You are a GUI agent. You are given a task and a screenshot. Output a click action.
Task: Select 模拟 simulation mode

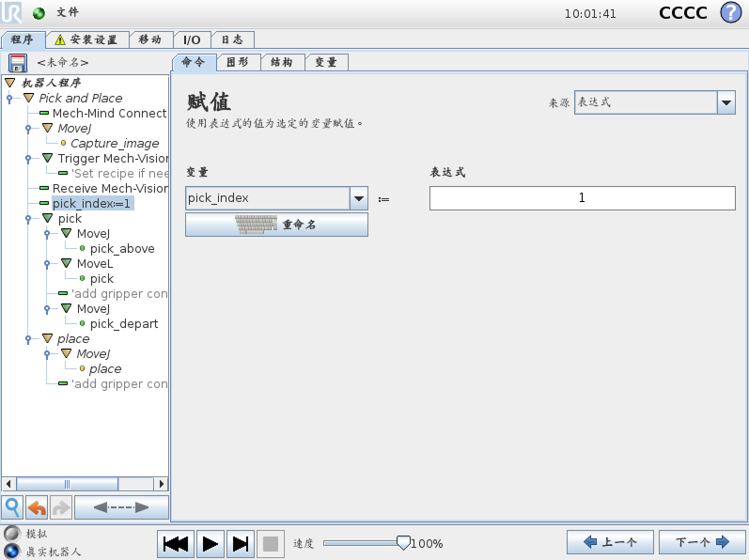[12, 534]
